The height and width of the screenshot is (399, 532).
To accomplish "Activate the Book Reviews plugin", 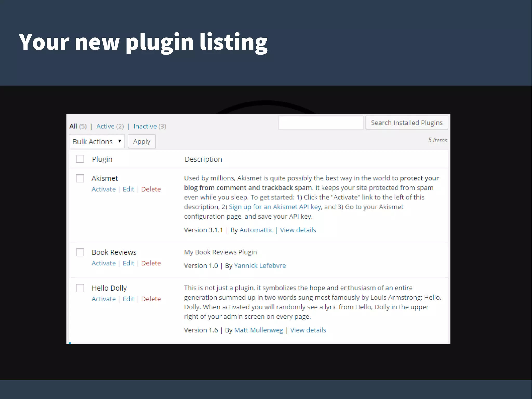I will click(x=103, y=263).
